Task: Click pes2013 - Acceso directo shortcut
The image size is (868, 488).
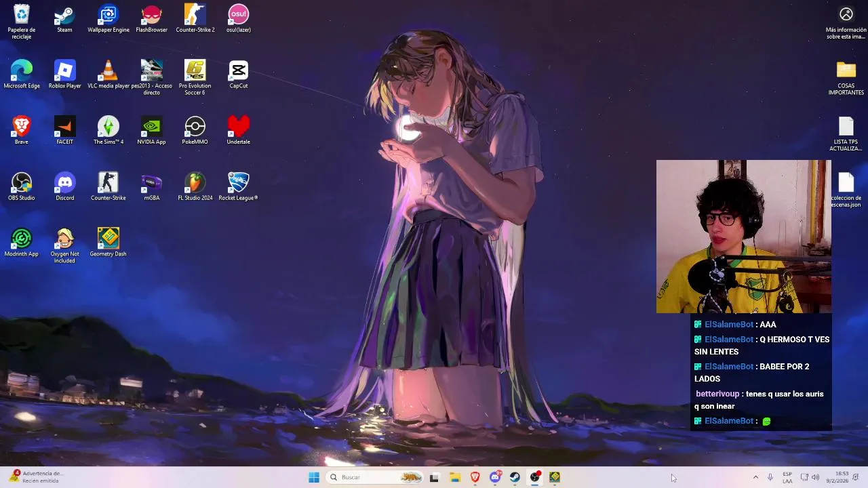Action: [x=151, y=77]
